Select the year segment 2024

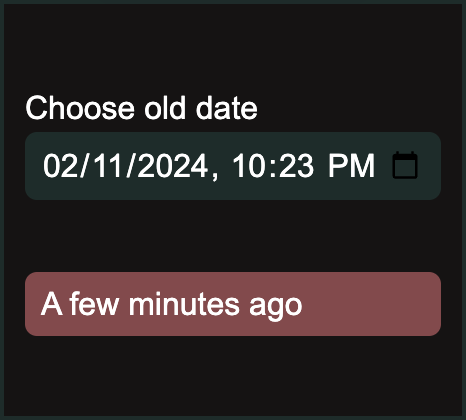click(172, 166)
